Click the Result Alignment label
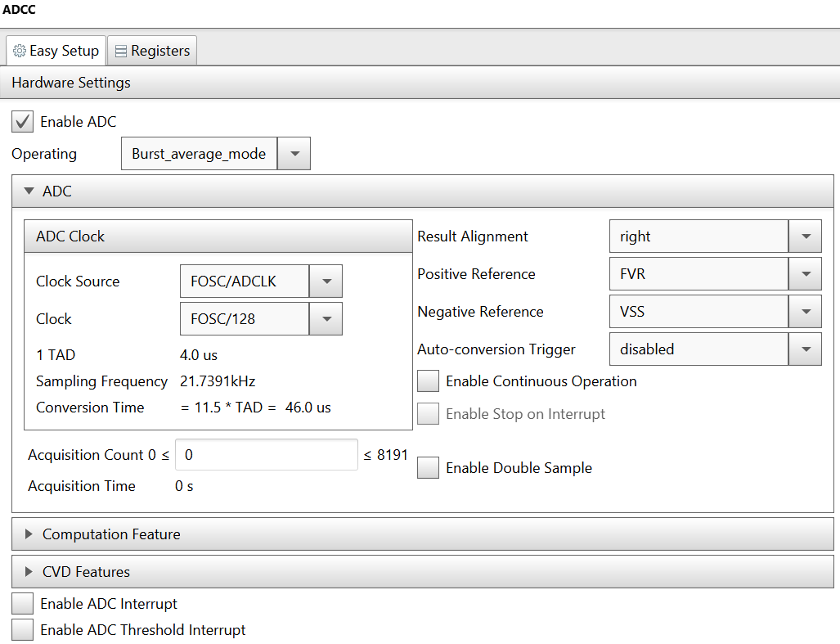 tap(473, 236)
